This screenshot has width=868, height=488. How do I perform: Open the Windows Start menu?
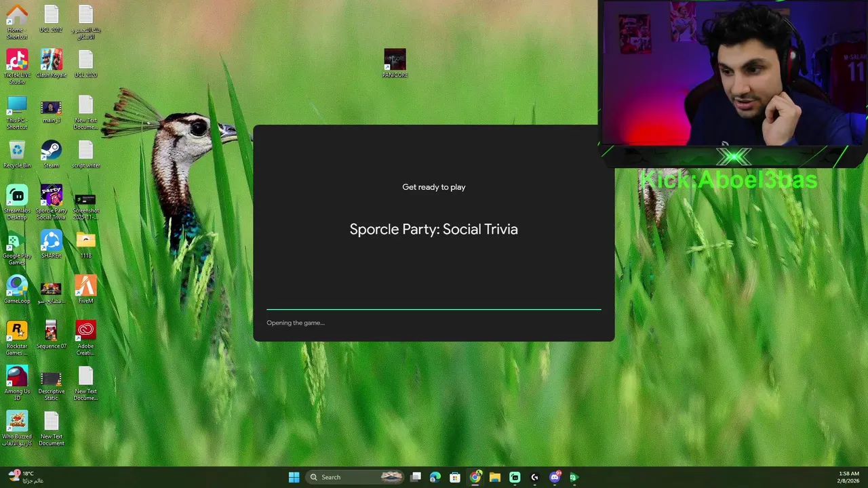[294, 477]
